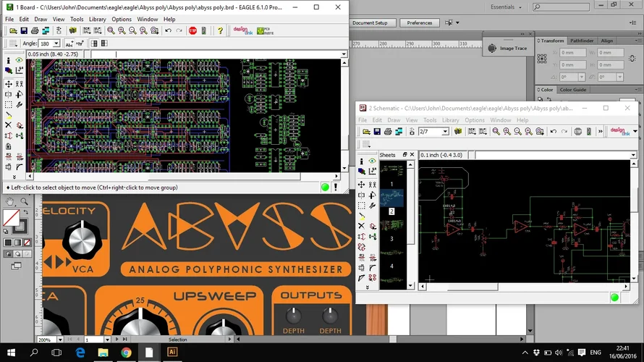Expand the sheet selector 2/7 dropdown

444,132
